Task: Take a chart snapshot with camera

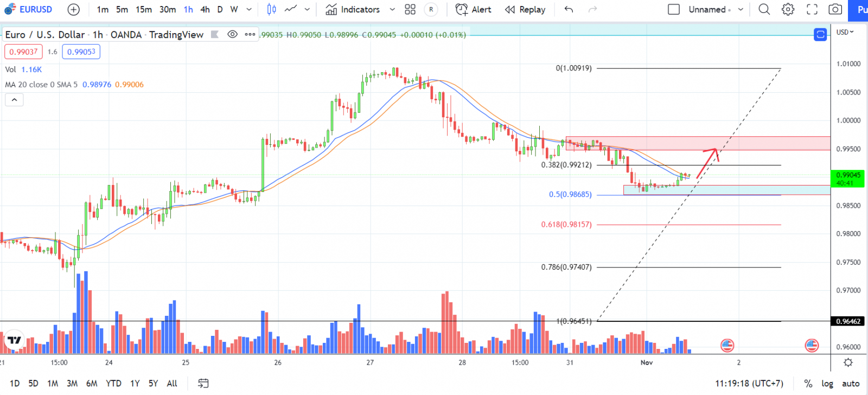Action: point(835,9)
